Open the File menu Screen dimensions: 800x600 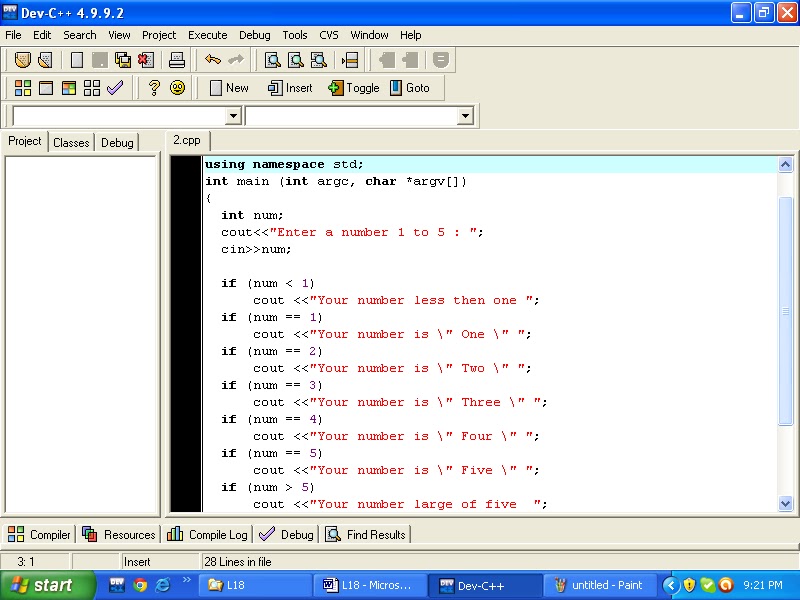click(13, 35)
